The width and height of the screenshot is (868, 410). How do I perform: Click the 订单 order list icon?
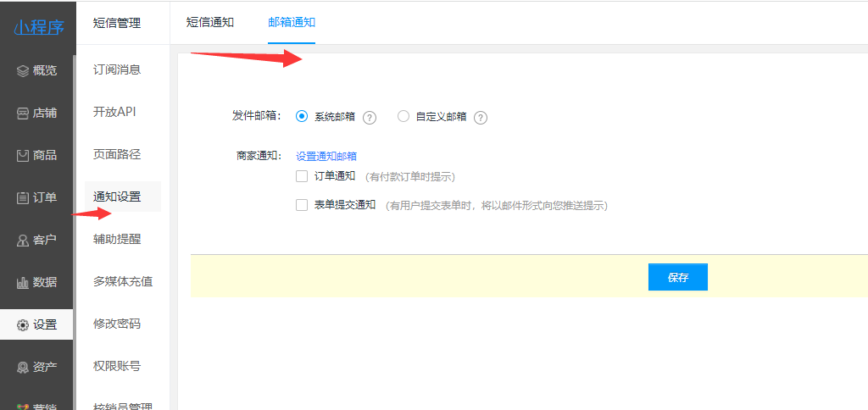tap(22, 197)
